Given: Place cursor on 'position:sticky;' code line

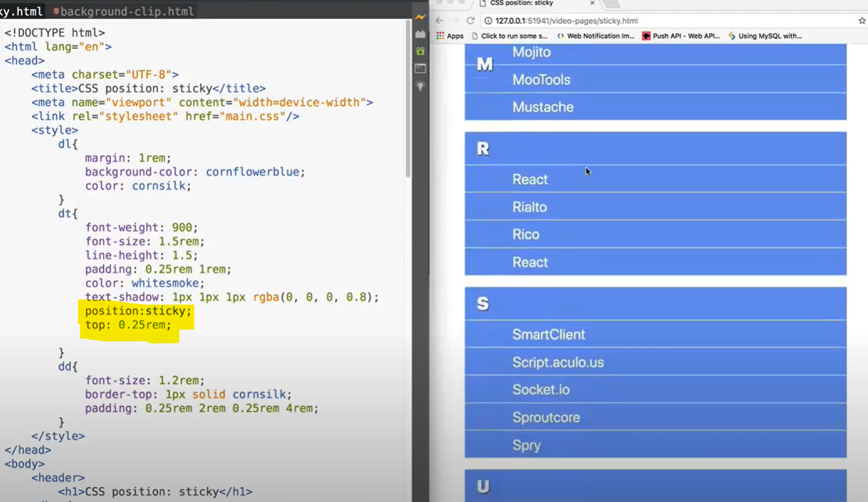Looking at the screenshot, I should [138, 311].
